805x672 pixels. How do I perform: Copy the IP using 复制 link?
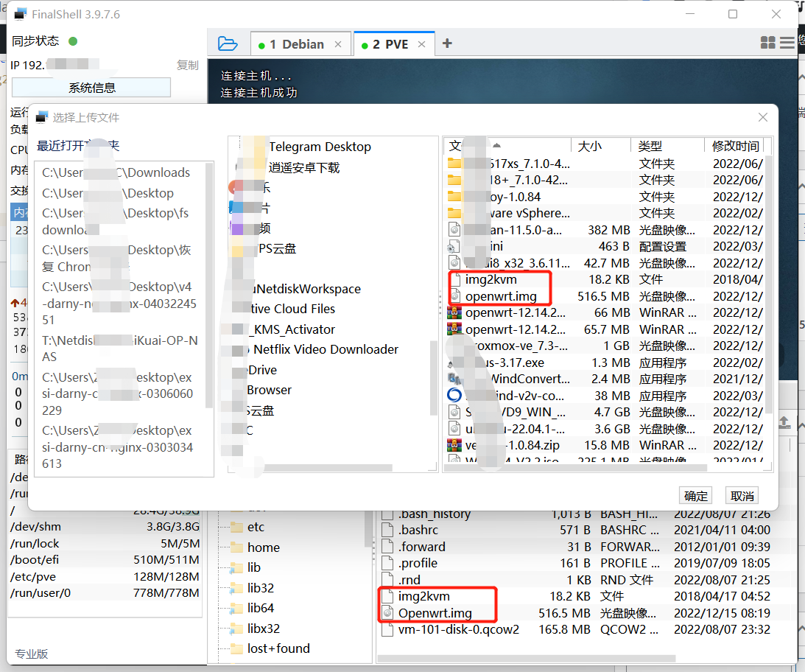[x=187, y=65]
